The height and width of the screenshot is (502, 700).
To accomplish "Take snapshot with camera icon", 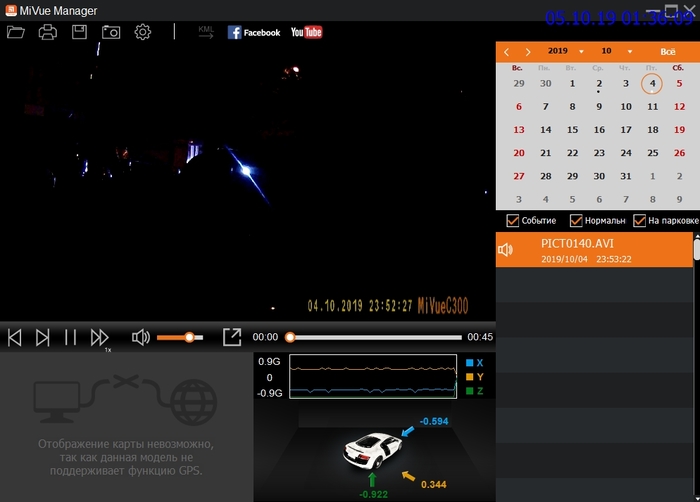I will click(111, 32).
